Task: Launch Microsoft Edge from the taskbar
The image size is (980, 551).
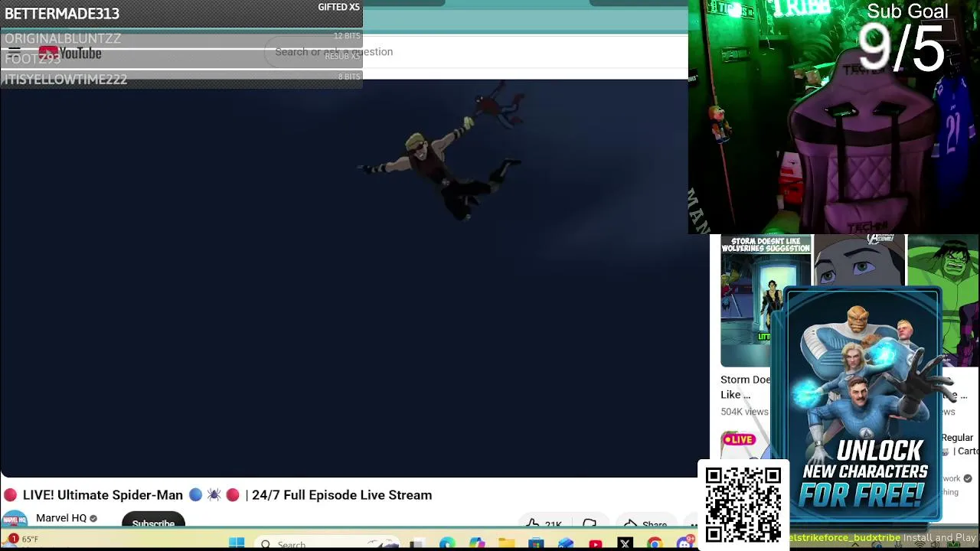Action: (x=447, y=543)
